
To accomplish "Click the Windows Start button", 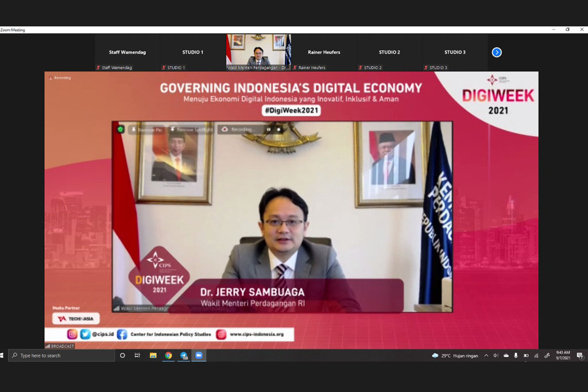I will point(2,355).
